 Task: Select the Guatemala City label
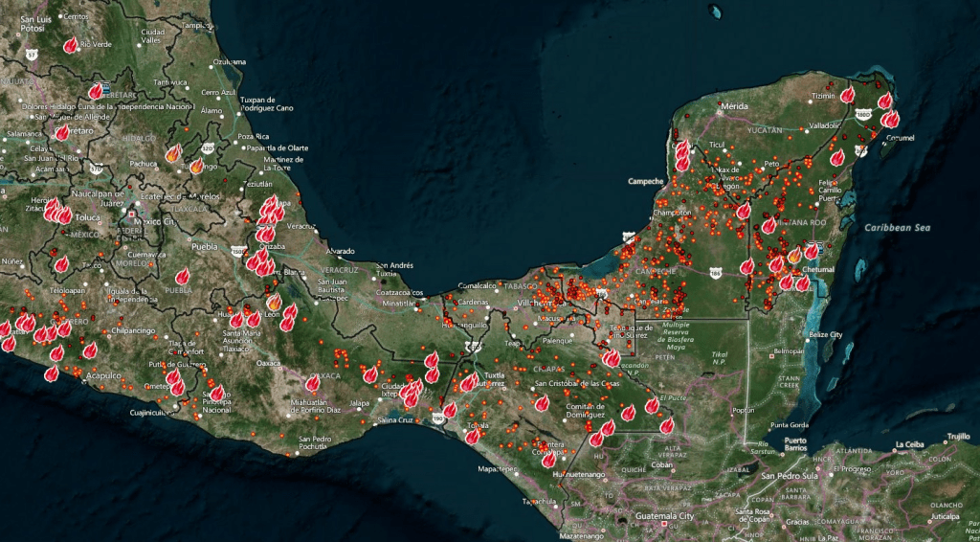click(x=664, y=517)
